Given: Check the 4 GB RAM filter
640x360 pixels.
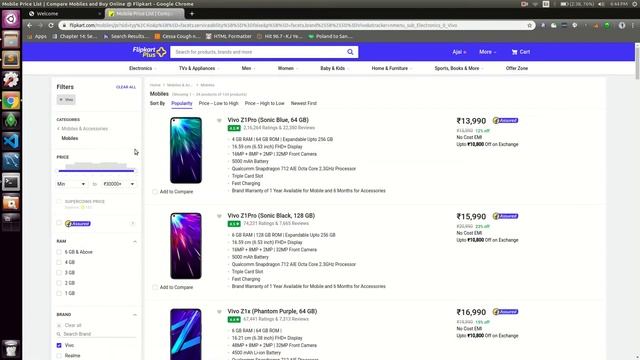Looking at the screenshot, I should 59,262.
